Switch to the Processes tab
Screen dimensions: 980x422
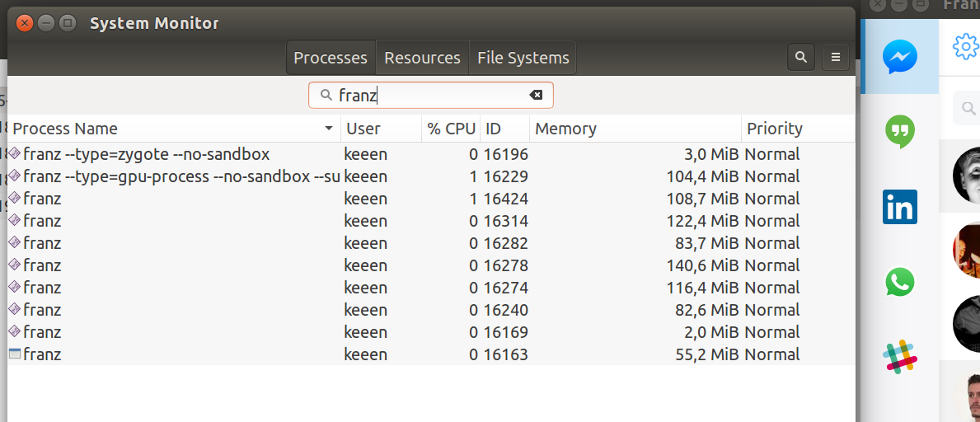coord(331,58)
